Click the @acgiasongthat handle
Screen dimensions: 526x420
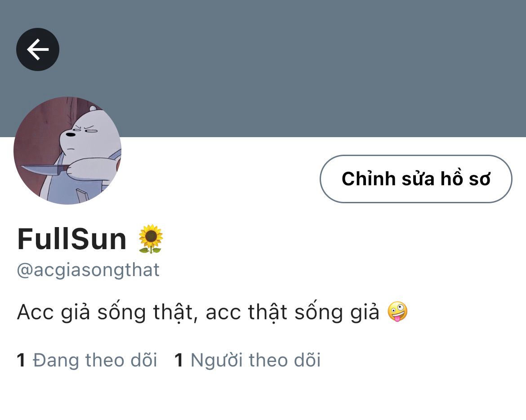[x=88, y=270]
